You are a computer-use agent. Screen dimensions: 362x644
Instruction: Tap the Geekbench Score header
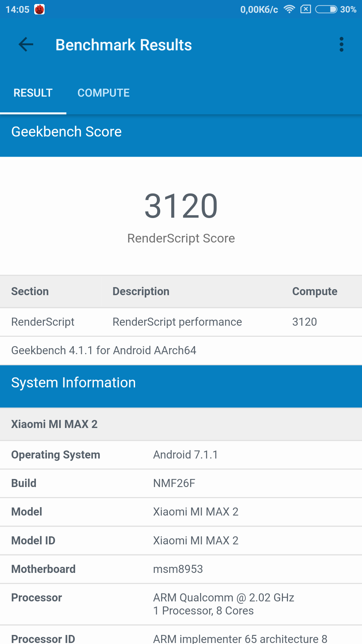pyautogui.click(x=66, y=132)
